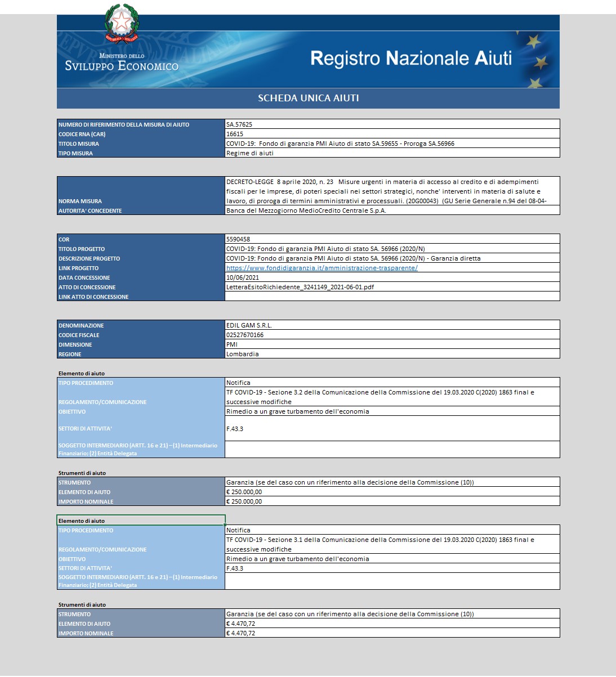Screen dimensions: 616x677
Task: Select Banca del Mezzogiorno MedioCredito Centrale cell
Action: pyautogui.click(x=392, y=210)
